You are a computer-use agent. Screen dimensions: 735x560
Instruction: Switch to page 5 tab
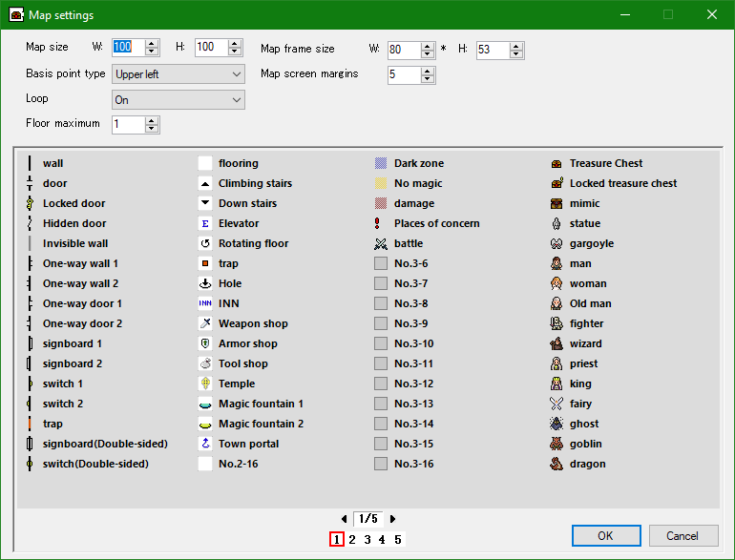398,540
